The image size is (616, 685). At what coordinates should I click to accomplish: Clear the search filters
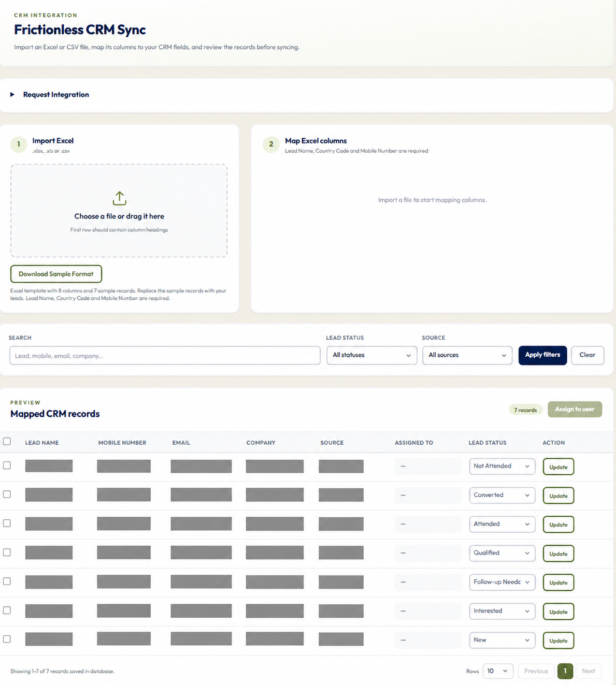point(588,355)
